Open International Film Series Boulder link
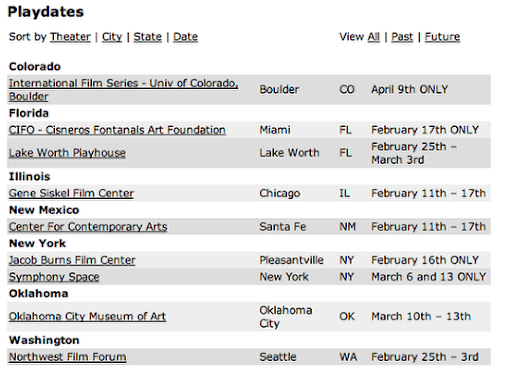Image resolution: width=512 pixels, height=381 pixels. [124, 90]
